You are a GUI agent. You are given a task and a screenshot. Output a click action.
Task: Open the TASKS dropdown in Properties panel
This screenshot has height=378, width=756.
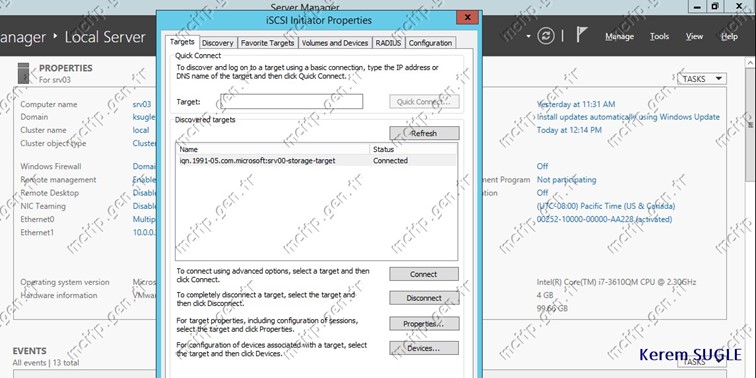click(x=702, y=79)
